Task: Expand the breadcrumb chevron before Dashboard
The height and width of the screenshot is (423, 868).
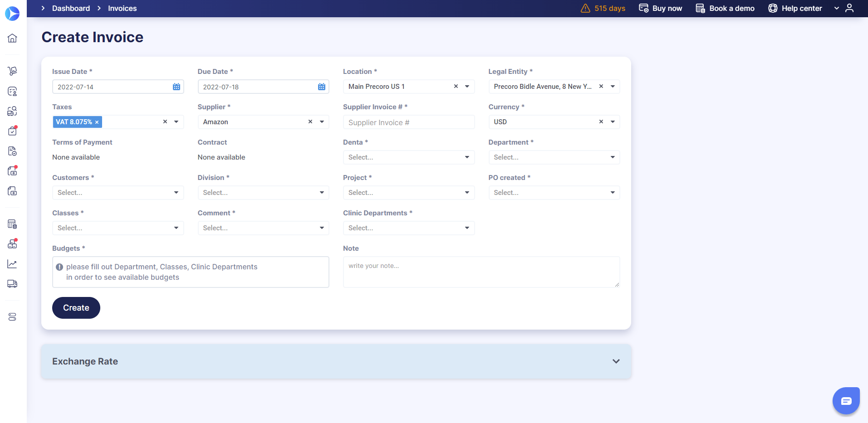Action: point(43,8)
